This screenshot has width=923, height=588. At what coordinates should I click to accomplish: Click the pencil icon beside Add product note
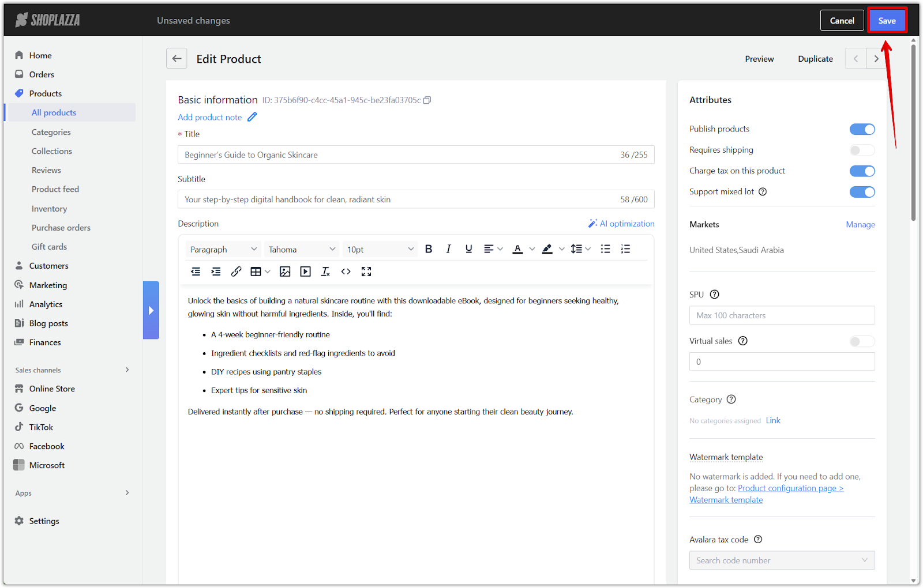pos(252,117)
